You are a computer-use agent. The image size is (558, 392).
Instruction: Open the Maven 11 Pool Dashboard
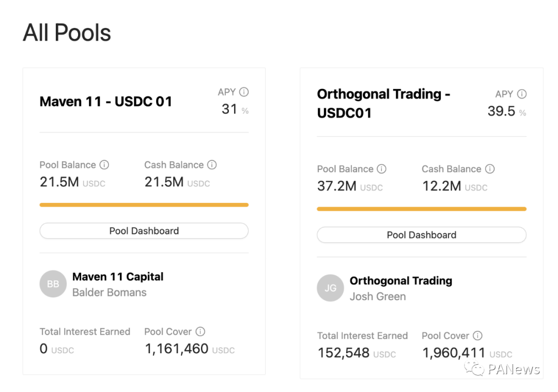pyautogui.click(x=144, y=231)
